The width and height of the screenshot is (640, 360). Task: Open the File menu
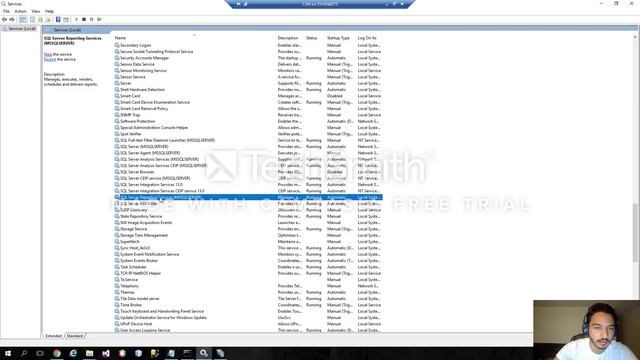(x=6, y=11)
